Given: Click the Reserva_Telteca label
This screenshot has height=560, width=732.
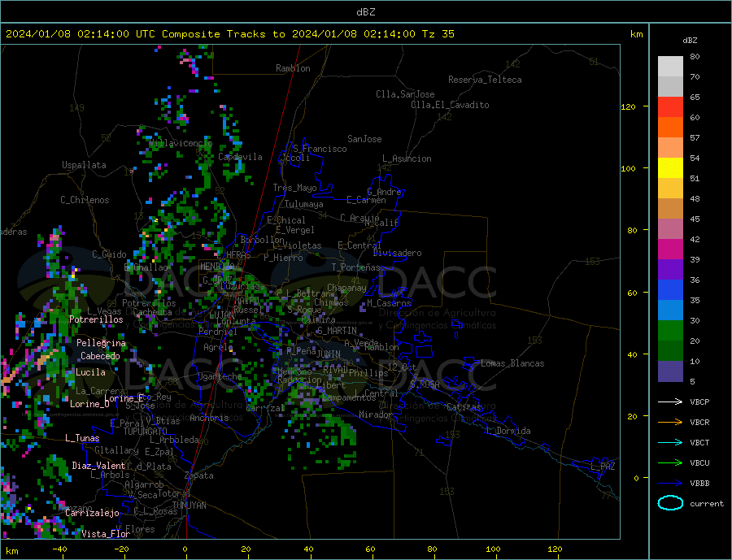Looking at the screenshot, I should tap(485, 80).
